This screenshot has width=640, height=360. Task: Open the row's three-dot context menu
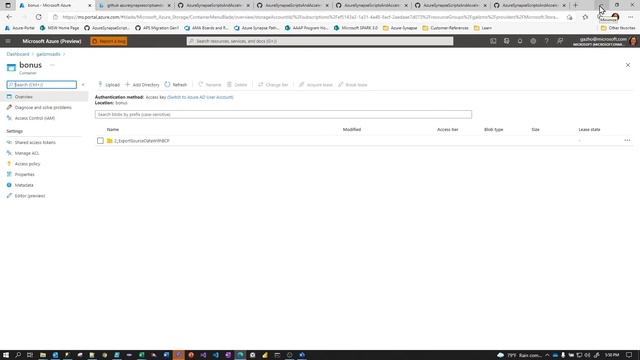pos(627,140)
